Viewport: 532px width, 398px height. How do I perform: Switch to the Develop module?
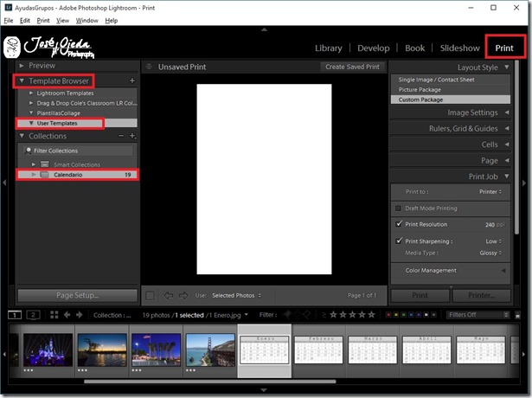click(373, 48)
